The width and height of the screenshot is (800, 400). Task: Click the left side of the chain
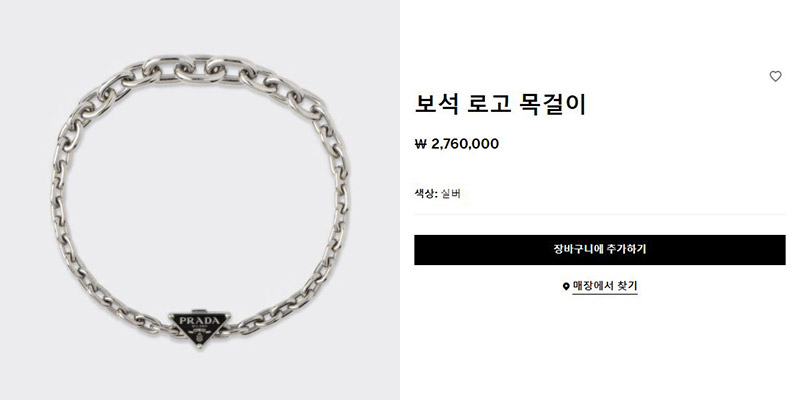(x=59, y=204)
